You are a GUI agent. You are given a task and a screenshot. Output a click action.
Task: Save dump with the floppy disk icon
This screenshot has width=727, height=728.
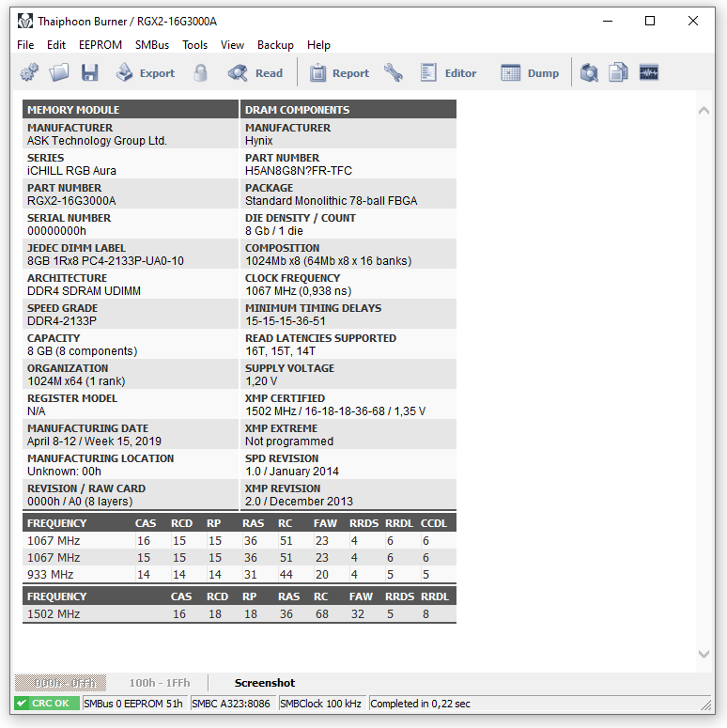pos(89,73)
